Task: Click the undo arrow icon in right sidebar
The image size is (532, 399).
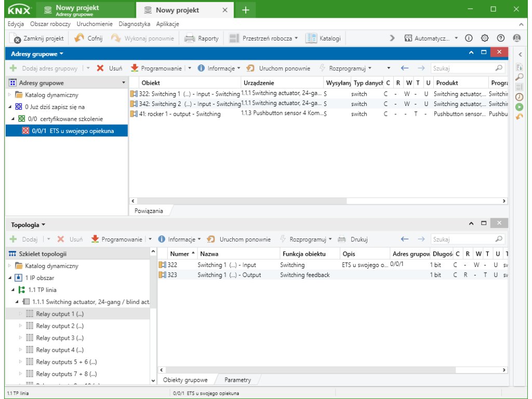Action: pyautogui.click(x=519, y=116)
